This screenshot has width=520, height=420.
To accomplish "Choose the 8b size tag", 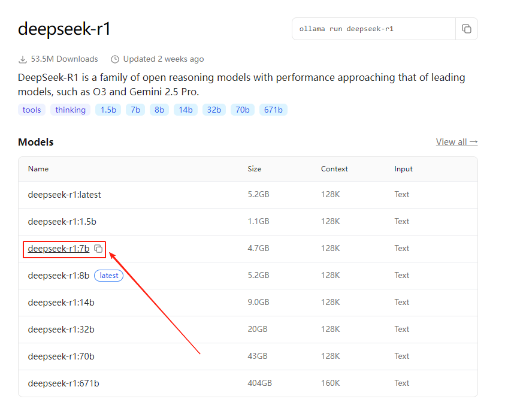I will pos(159,110).
